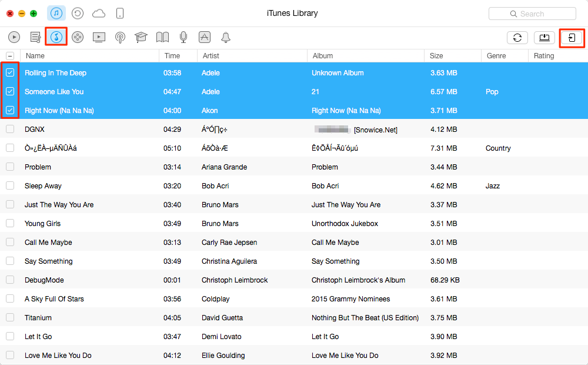Tick the checkbox beside Titanium
Image resolution: width=588 pixels, height=365 pixels.
pos(10,317)
